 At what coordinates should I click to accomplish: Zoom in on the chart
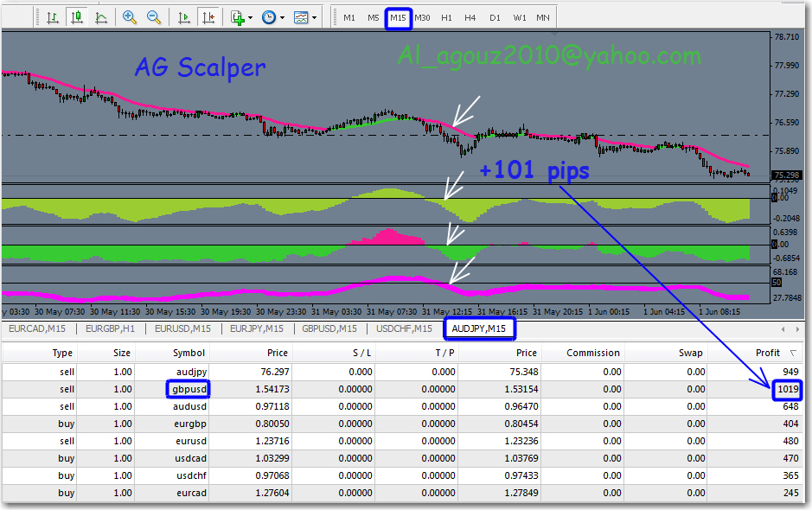[x=130, y=17]
